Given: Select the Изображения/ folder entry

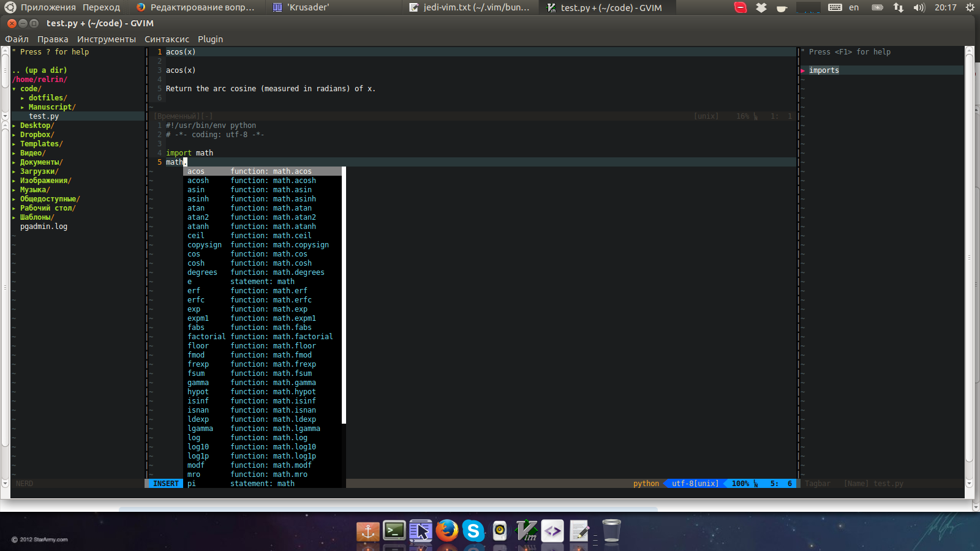Looking at the screenshot, I should tap(45, 181).
